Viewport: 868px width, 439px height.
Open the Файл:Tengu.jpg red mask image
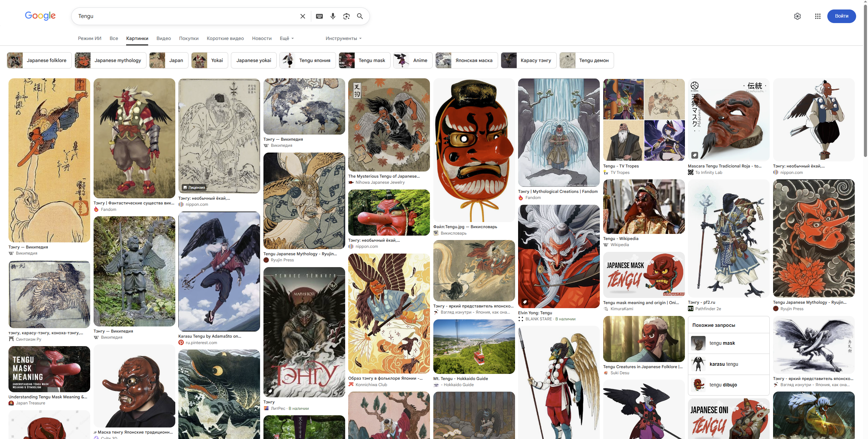point(474,150)
